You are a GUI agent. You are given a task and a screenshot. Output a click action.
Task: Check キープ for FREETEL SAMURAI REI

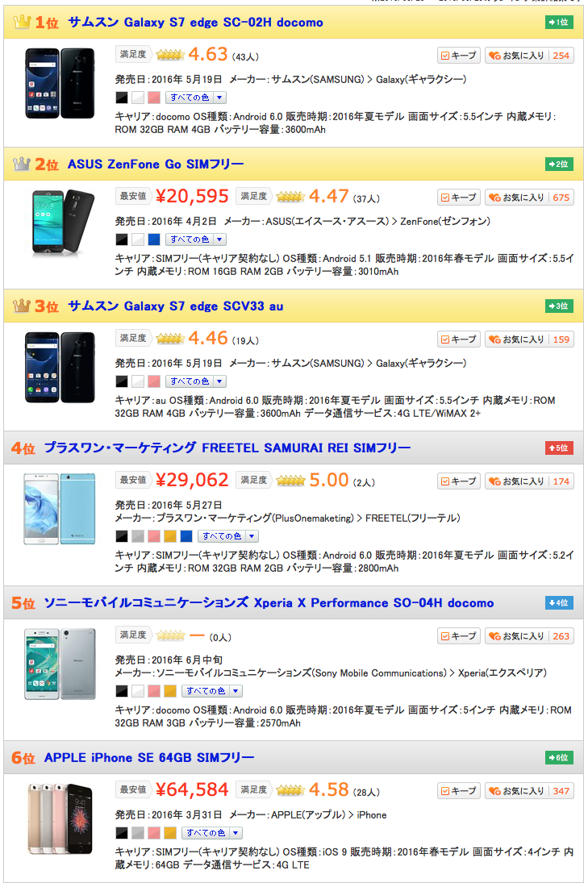click(x=458, y=481)
